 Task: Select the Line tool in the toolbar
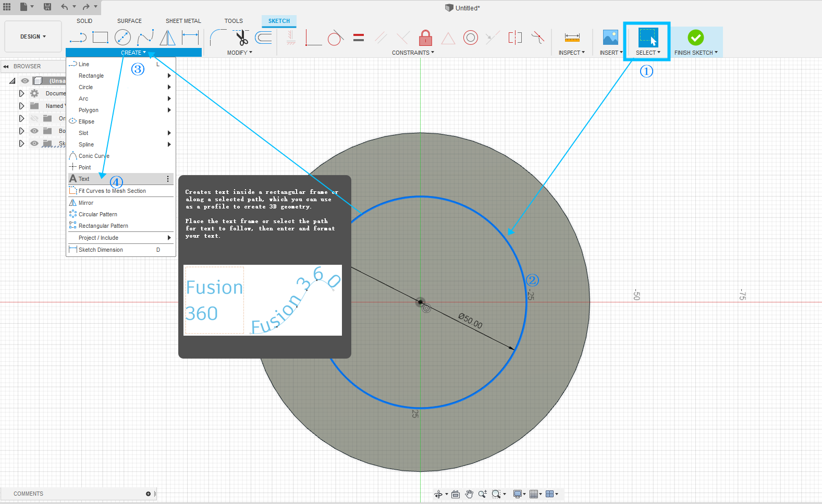coord(78,38)
